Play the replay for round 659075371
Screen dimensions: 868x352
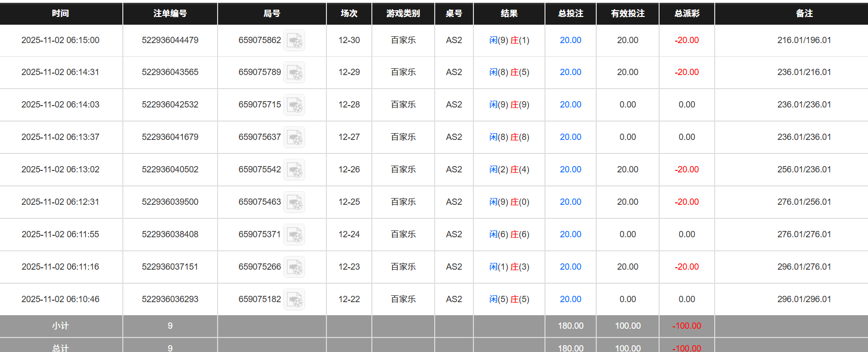click(x=294, y=235)
